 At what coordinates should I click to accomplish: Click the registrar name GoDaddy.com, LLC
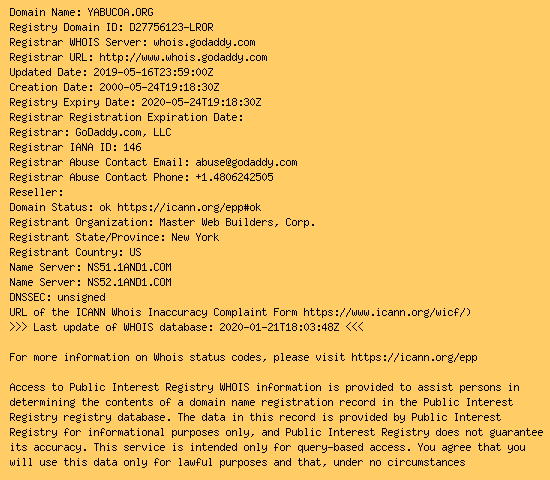[x=123, y=132]
